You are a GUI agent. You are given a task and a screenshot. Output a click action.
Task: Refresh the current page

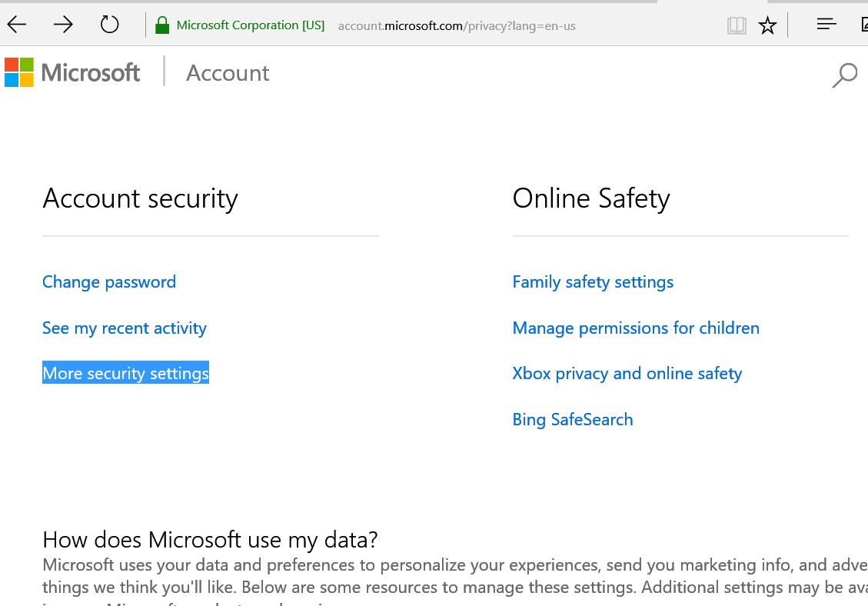109,24
